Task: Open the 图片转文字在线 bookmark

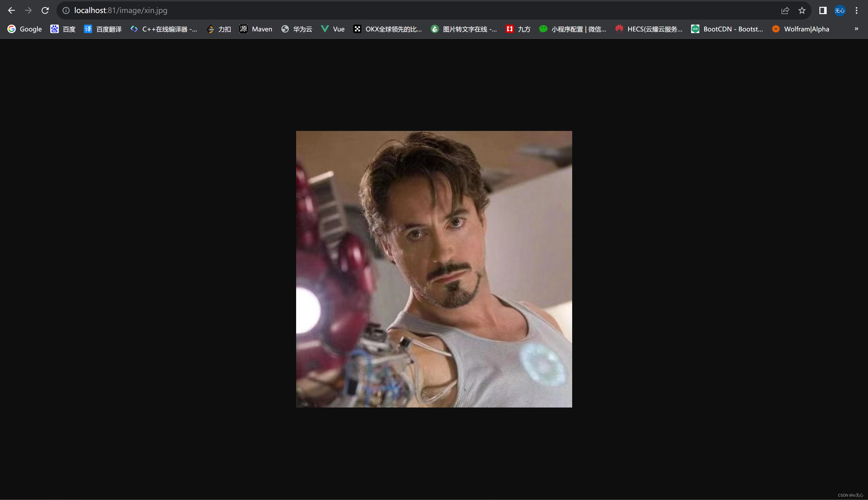Action: point(463,29)
